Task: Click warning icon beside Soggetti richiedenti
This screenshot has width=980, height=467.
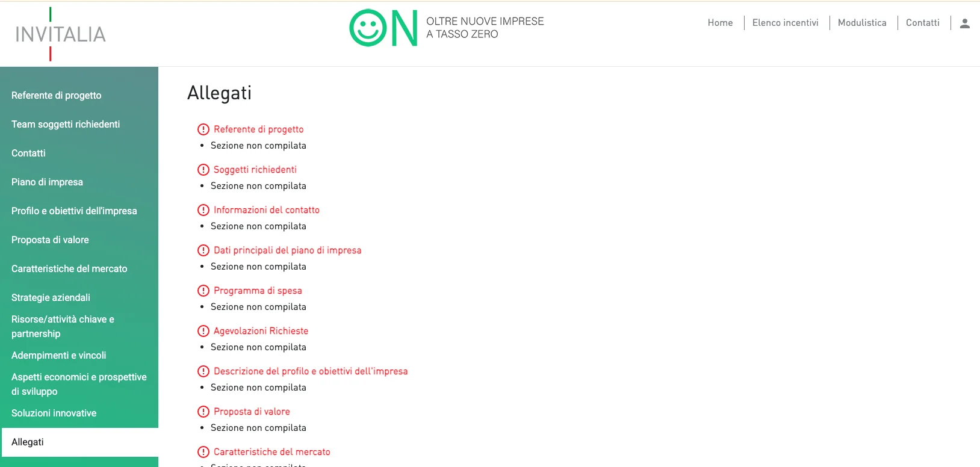Action: (203, 170)
